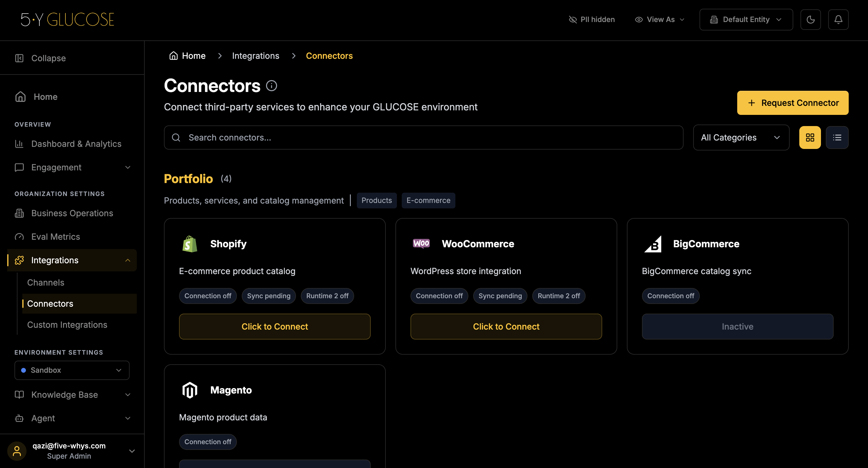This screenshot has width=868, height=468.
Task: Click BigCommerce's Connection off badge
Action: 671,296
